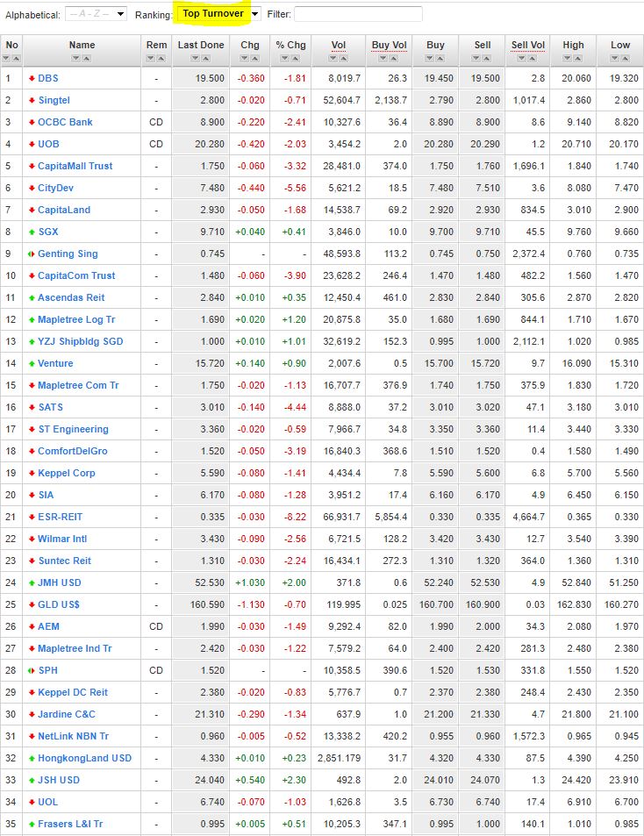Sort No column ascending with up arrow
The height and width of the screenshot is (836, 644).
point(16,58)
